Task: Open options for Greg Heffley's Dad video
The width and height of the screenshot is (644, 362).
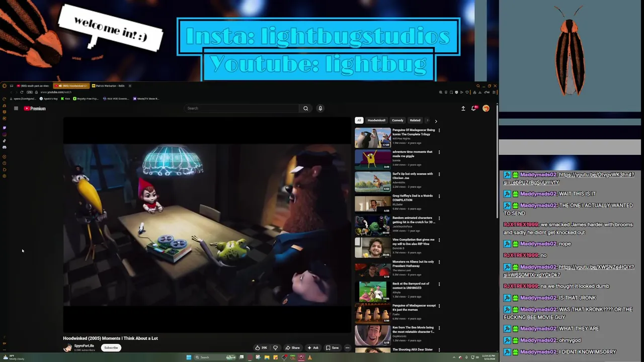Action: (439, 196)
